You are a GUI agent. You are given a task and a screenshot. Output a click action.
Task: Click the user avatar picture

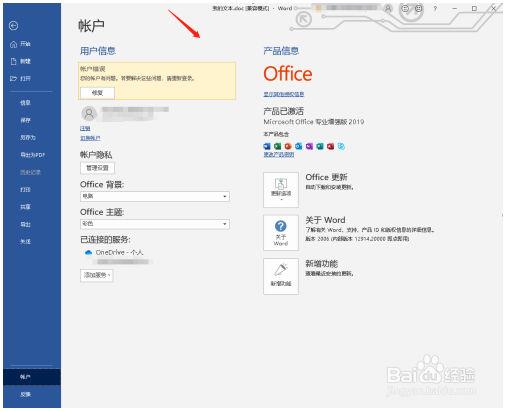tap(89, 114)
